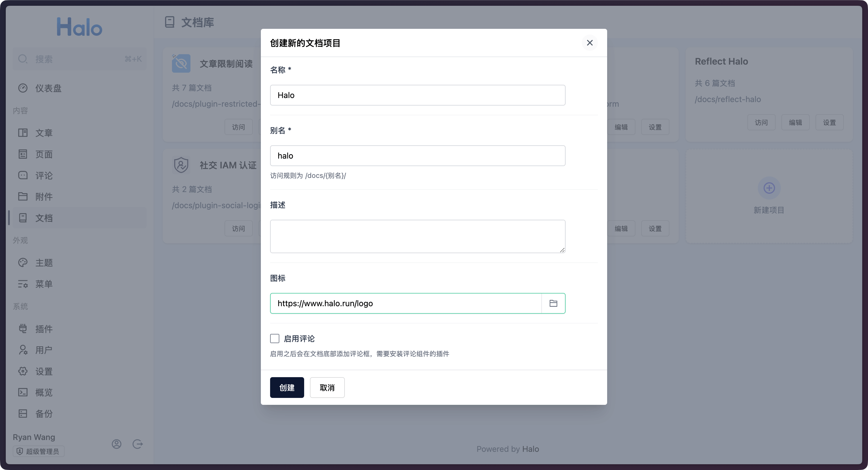
Task: Open user profile icon beside Ryan Wang
Action: click(x=117, y=444)
